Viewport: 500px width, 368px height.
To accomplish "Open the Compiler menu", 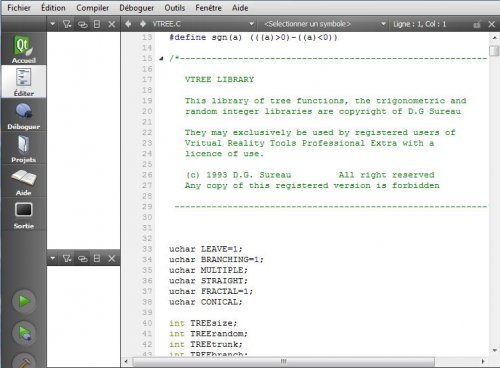I will (92, 8).
